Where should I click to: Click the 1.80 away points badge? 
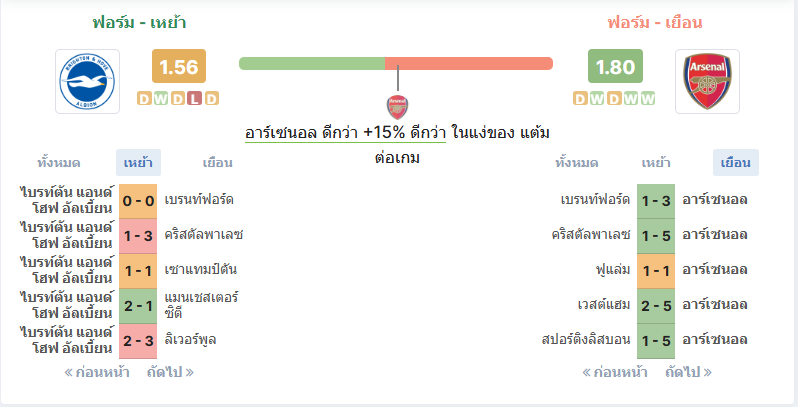tap(615, 67)
